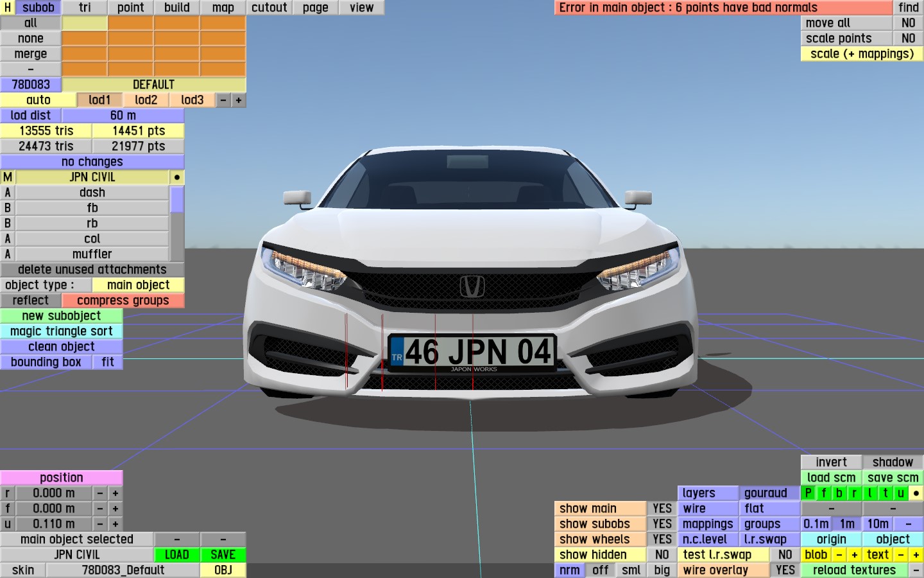Screen dimensions: 924x578
Task: Switch to tri mode
Action: click(x=85, y=8)
